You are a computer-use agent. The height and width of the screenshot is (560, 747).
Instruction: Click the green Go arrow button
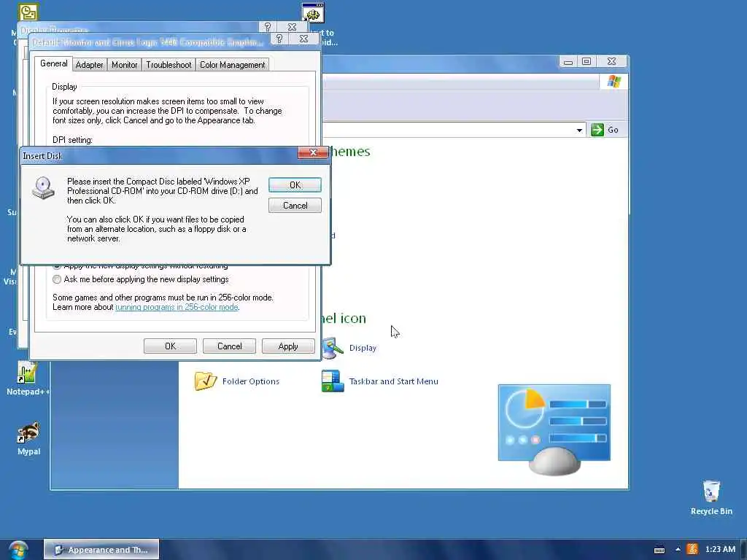tap(597, 130)
